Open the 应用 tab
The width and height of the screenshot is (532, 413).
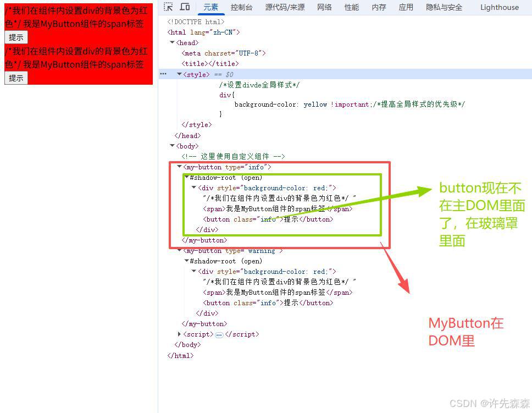click(x=406, y=7)
